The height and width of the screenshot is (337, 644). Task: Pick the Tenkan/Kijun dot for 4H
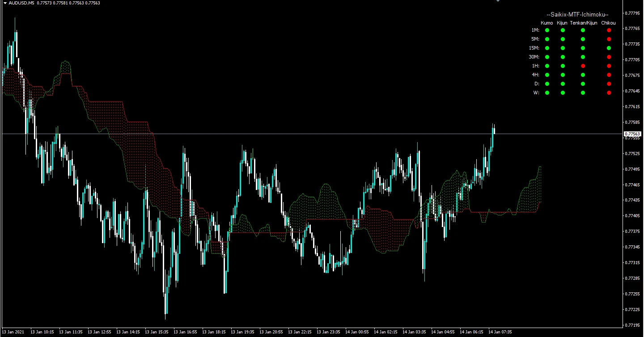click(583, 75)
